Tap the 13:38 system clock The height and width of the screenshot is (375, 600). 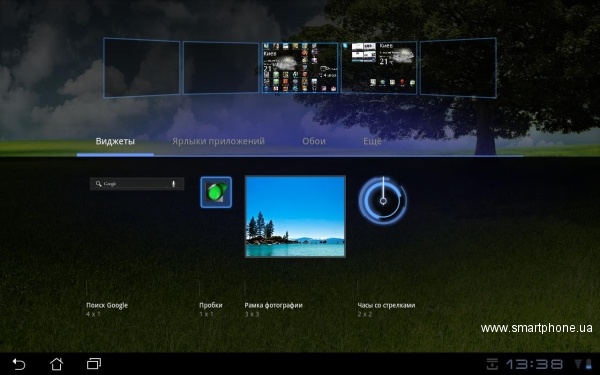click(535, 364)
